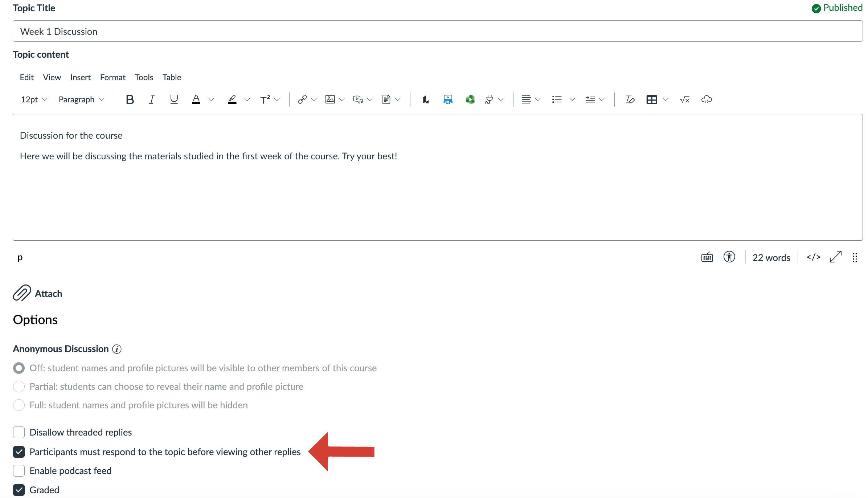Image resolution: width=868 pixels, height=498 pixels.
Task: Apply italic formatting
Action: [x=152, y=99]
